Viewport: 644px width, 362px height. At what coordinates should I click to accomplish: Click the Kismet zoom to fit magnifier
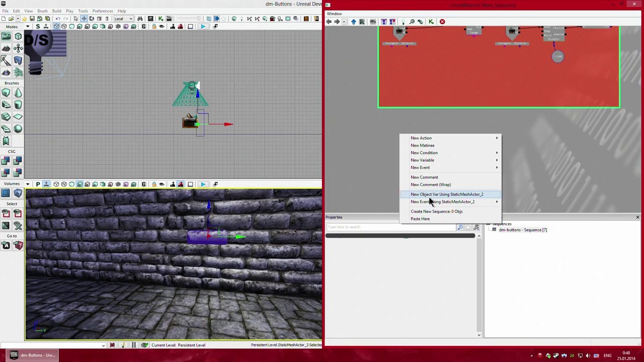tap(412, 22)
